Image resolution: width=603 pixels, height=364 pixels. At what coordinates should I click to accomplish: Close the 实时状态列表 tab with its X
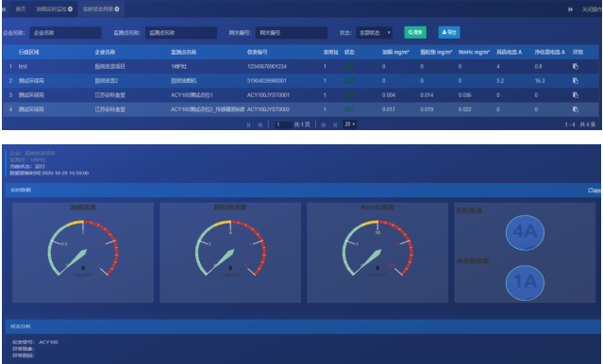(117, 8)
